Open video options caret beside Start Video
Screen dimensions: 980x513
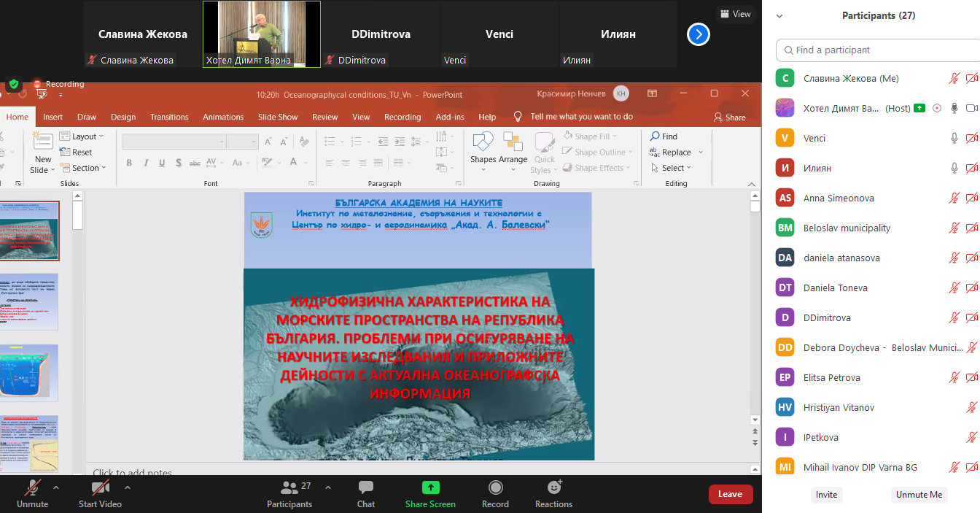pyautogui.click(x=128, y=487)
